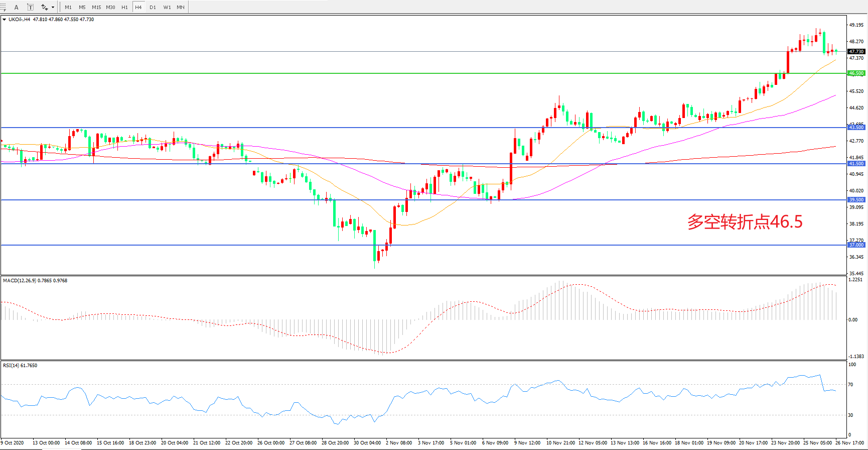Expand the UKOil chart symbol triangle menu

pyautogui.click(x=5, y=20)
